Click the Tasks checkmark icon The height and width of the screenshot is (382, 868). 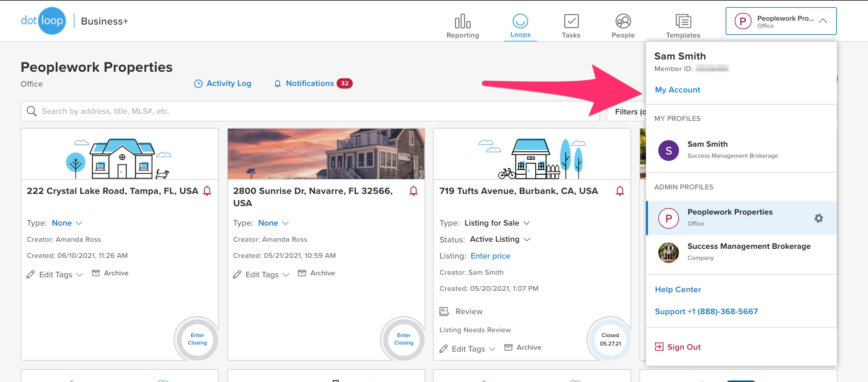click(x=571, y=22)
